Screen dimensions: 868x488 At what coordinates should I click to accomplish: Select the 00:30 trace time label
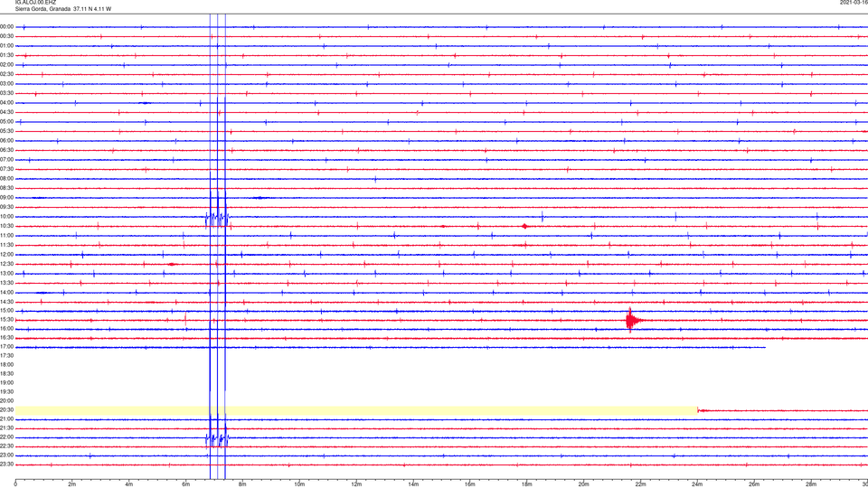coord(6,36)
